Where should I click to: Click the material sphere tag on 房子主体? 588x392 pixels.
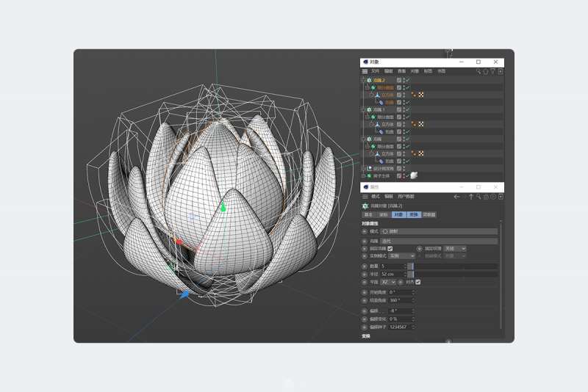pos(414,176)
